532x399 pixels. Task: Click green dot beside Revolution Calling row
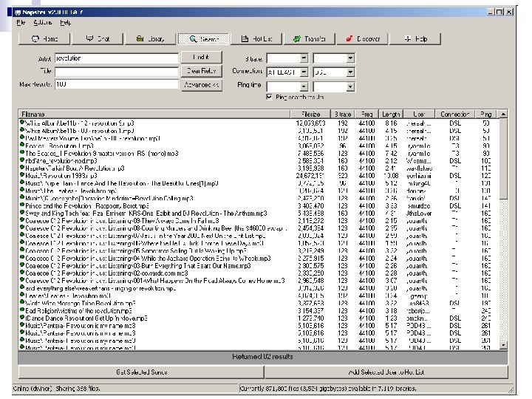point(22,197)
